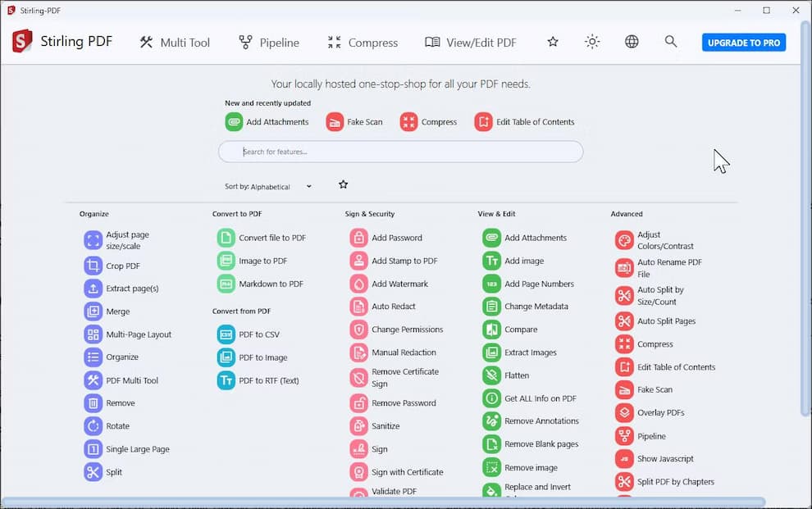Select the Image to PDF icon

[226, 261]
